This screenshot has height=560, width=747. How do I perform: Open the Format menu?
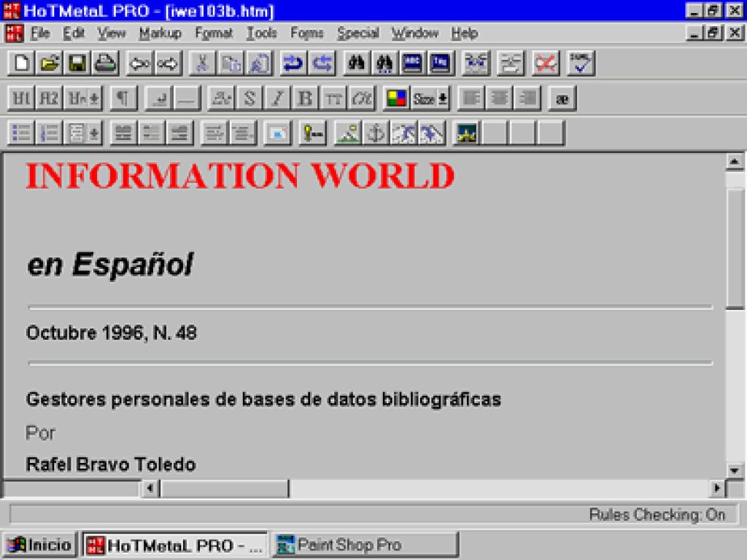click(x=214, y=34)
